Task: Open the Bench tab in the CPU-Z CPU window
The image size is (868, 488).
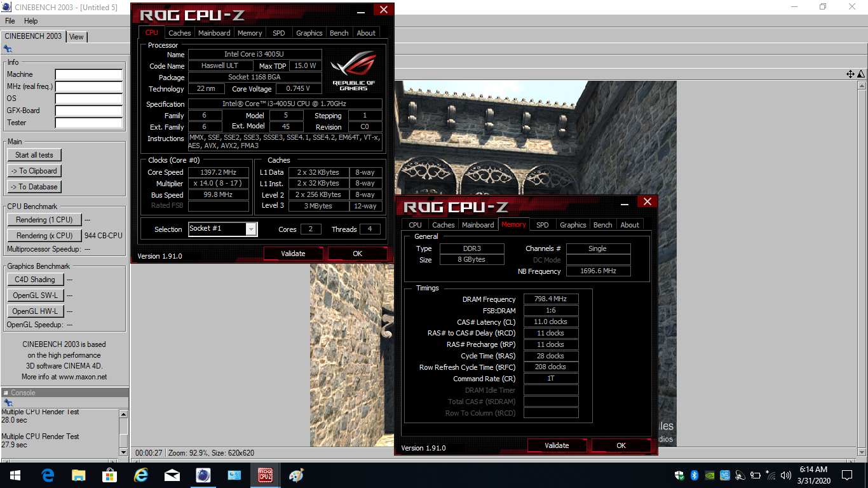Action: tap(339, 33)
